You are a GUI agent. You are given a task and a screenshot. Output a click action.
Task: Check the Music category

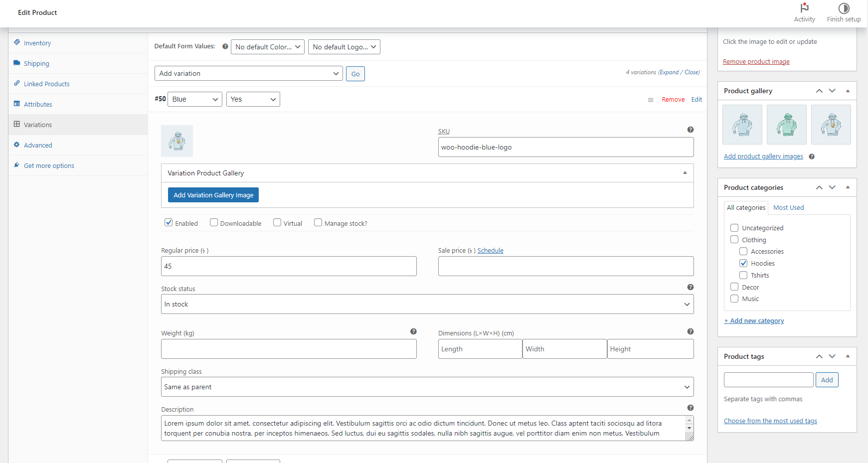[734, 299]
